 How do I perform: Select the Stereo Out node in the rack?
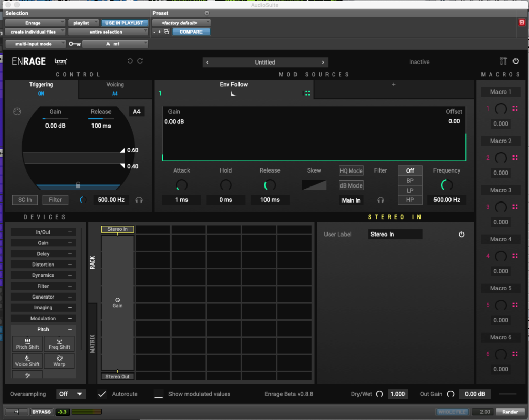coord(117,377)
